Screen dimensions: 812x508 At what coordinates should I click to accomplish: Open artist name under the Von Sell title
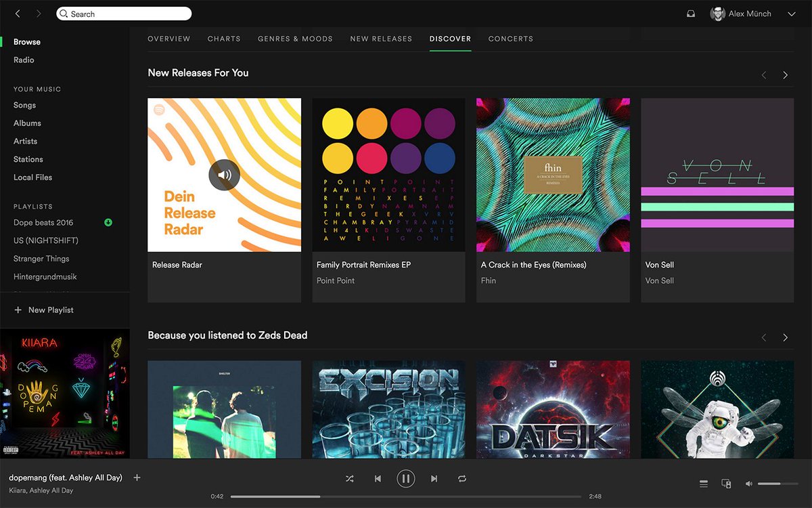660,280
